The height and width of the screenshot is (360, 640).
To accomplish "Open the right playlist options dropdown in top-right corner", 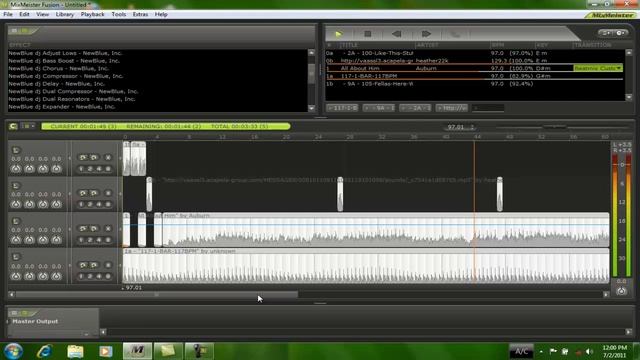I will [x=620, y=33].
